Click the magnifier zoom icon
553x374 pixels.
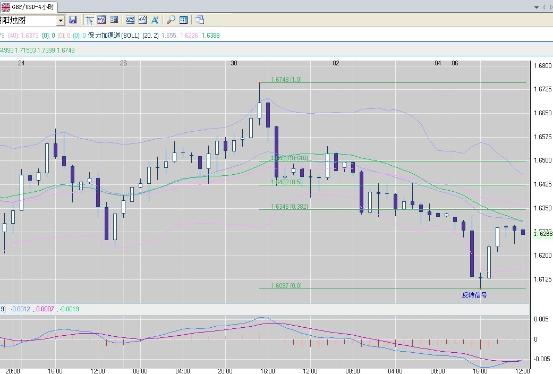(171, 20)
